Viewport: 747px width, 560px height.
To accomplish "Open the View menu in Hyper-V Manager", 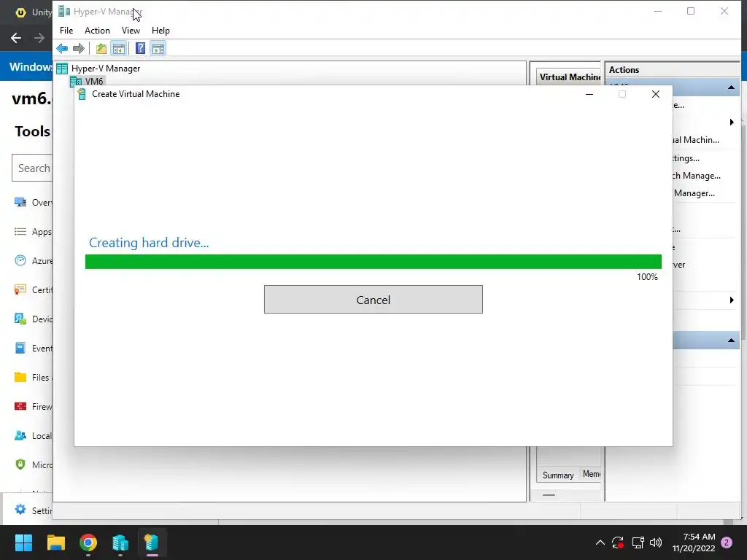I will click(131, 31).
